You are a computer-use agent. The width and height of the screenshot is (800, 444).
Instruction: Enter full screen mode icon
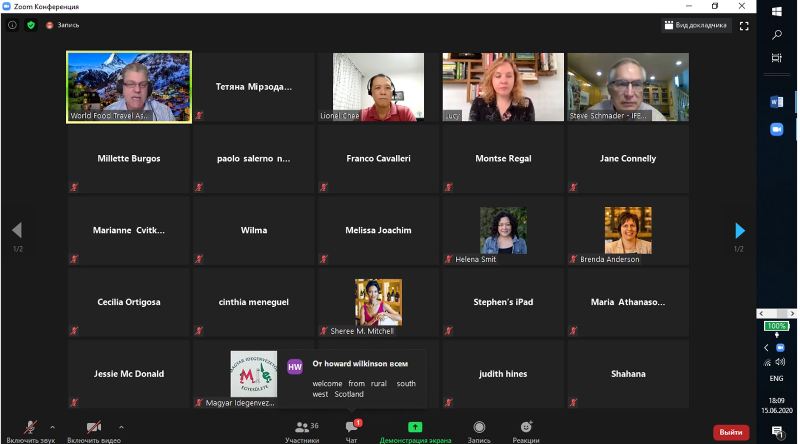coord(744,26)
